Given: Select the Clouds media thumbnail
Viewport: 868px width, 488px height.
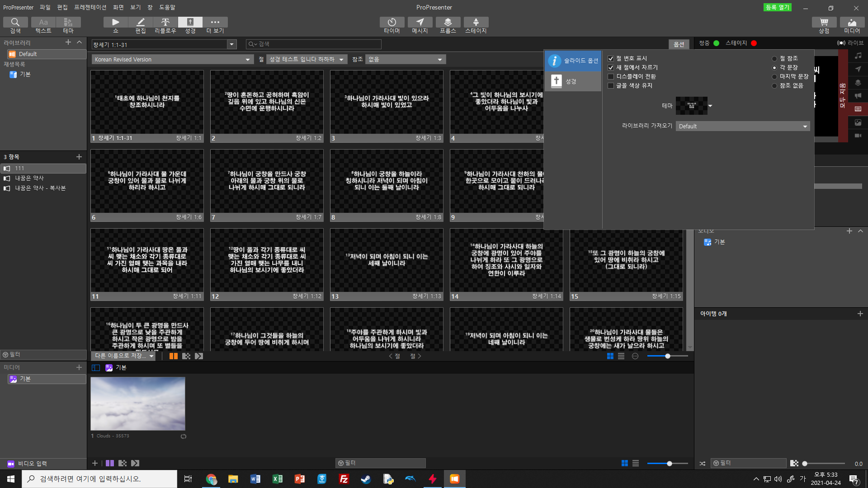Looking at the screenshot, I should pyautogui.click(x=138, y=404).
